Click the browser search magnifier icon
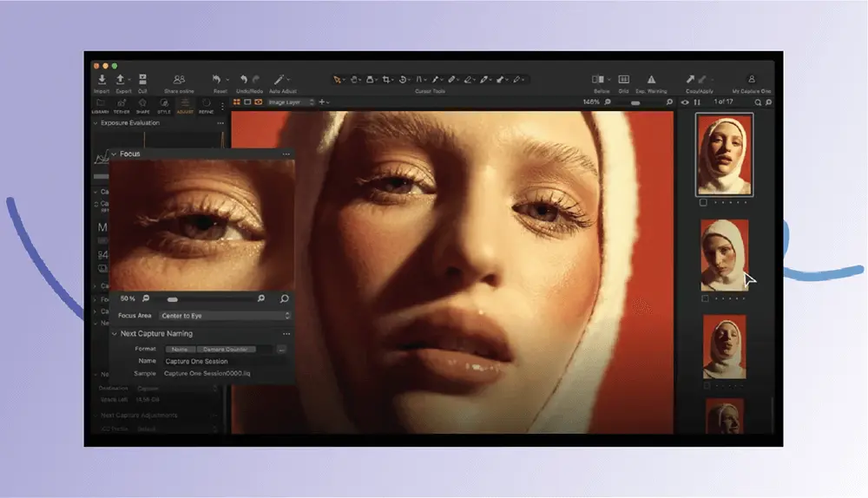The image size is (868, 498). 758,102
